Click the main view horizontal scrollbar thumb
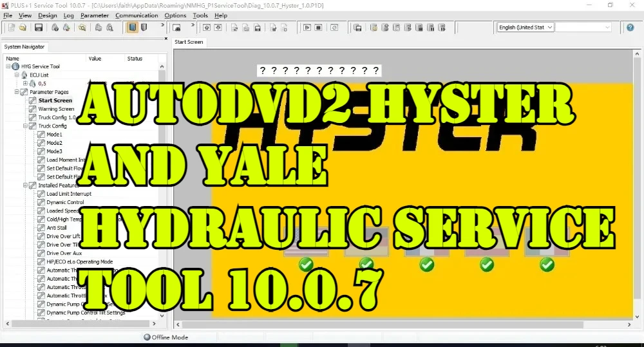This screenshot has height=347, width=644. click(x=382, y=324)
